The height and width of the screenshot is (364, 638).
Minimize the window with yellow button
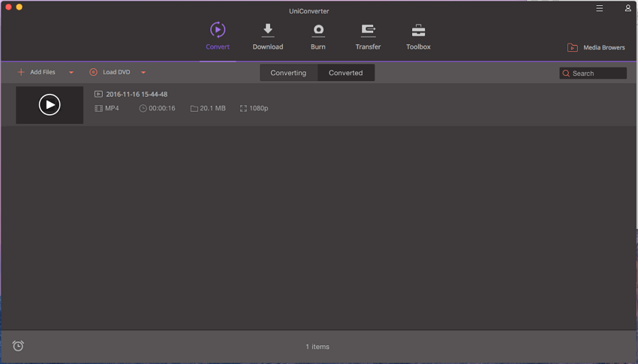[x=19, y=7]
